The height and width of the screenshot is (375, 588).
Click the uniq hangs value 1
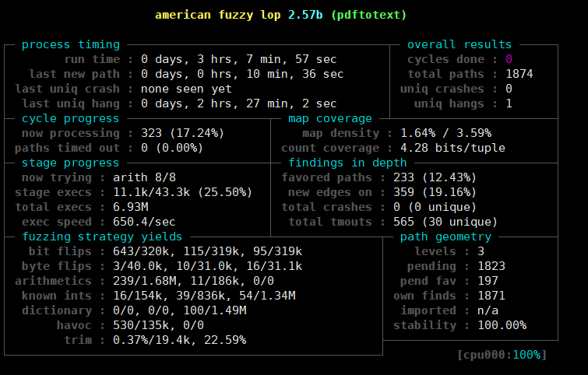click(x=509, y=103)
